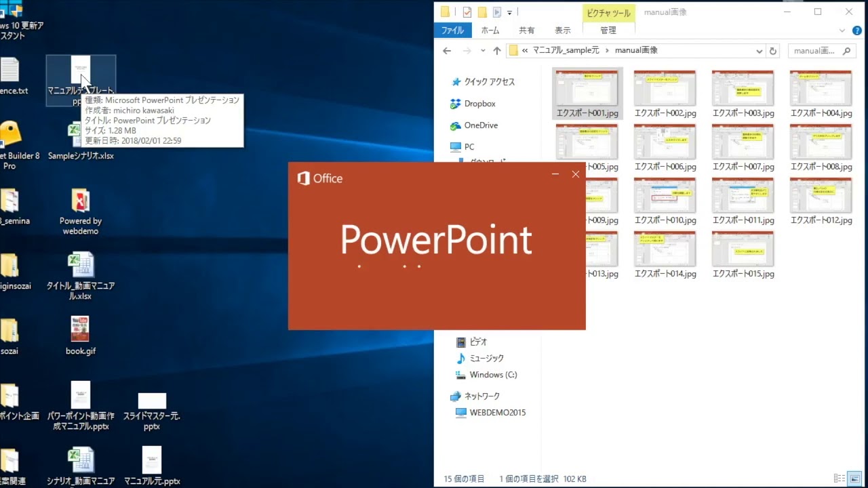Open Dropbox in the navigation pane
This screenshot has height=488, width=868.
coord(473,104)
